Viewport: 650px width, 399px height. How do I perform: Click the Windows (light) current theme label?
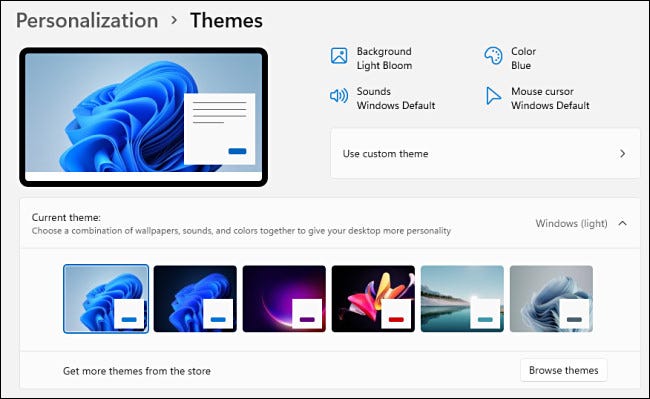point(571,223)
